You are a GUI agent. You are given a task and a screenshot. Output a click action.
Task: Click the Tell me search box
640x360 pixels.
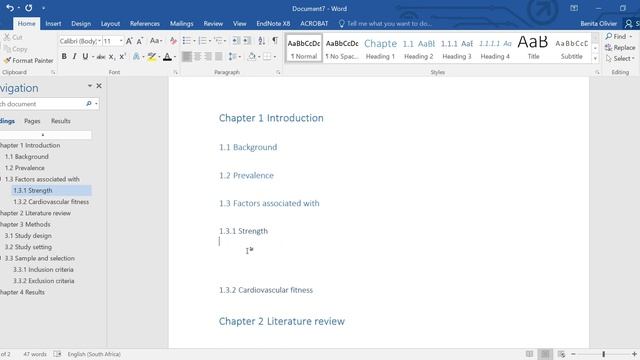(385, 24)
